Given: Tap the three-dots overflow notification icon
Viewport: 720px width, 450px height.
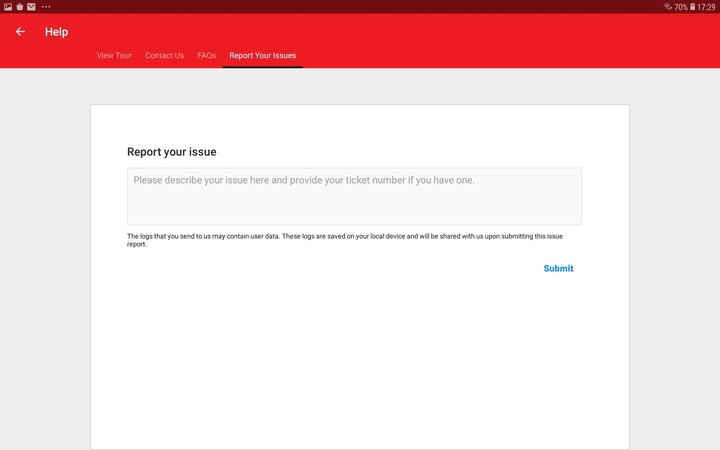Looking at the screenshot, I should [x=46, y=6].
